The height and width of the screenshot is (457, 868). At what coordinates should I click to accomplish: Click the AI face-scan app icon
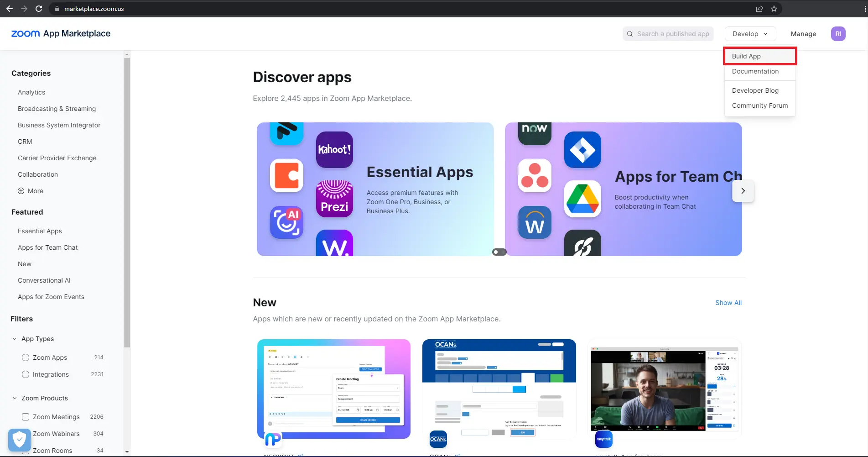click(x=286, y=222)
